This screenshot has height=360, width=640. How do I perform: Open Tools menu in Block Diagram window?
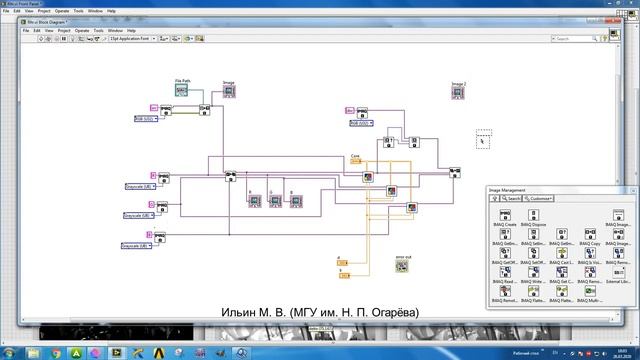point(98,31)
